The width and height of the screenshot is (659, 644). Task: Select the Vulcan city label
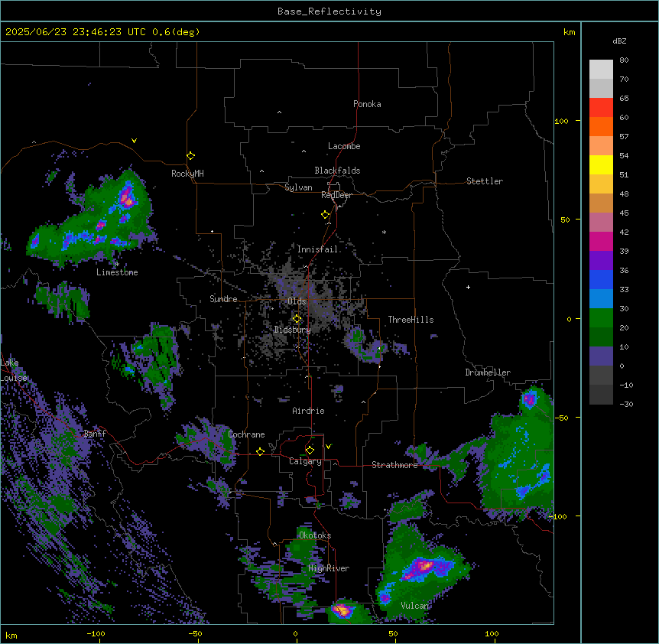(414, 606)
